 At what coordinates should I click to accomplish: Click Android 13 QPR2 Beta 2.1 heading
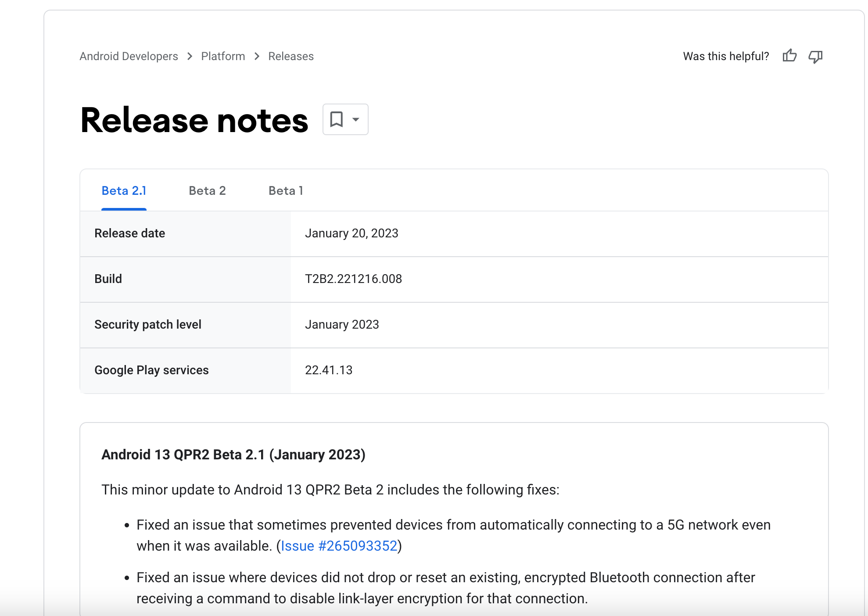pos(233,455)
